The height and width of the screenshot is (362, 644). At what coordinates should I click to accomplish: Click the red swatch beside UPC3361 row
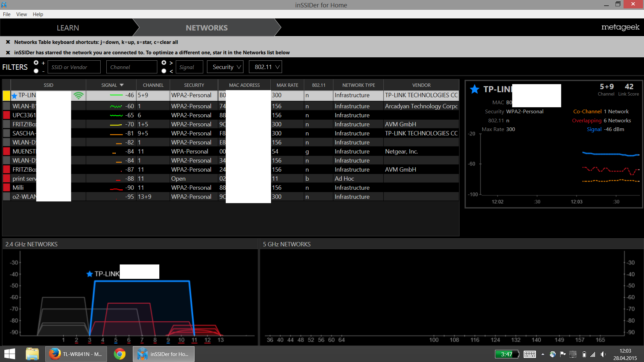coord(6,115)
